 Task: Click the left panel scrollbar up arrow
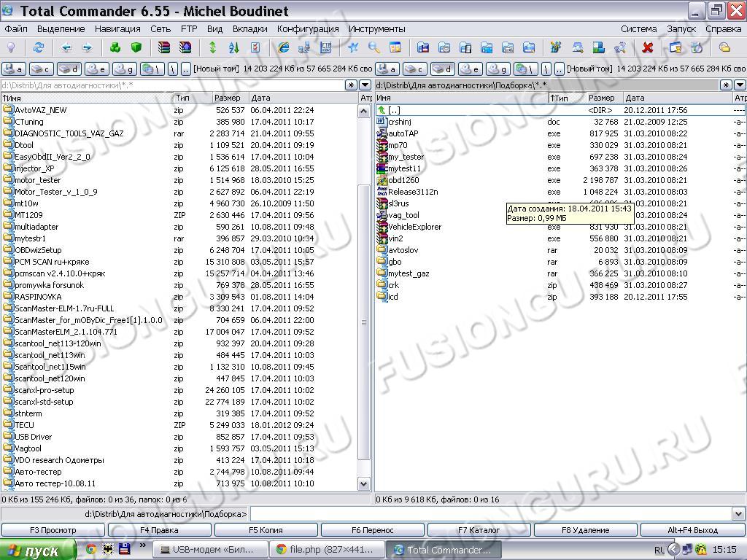tap(364, 112)
